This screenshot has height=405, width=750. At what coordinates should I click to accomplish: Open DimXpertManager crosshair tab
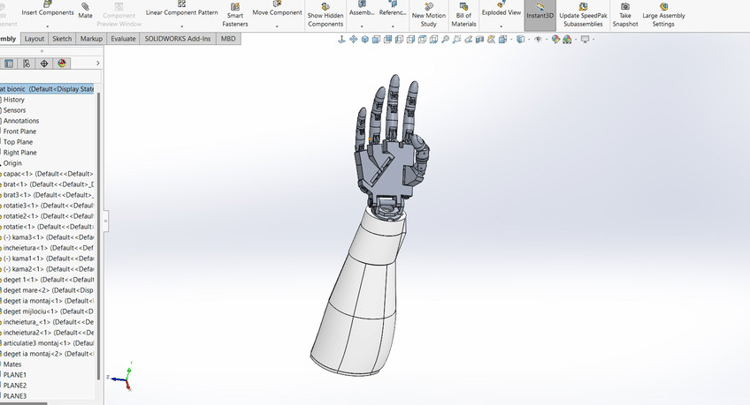[44, 63]
